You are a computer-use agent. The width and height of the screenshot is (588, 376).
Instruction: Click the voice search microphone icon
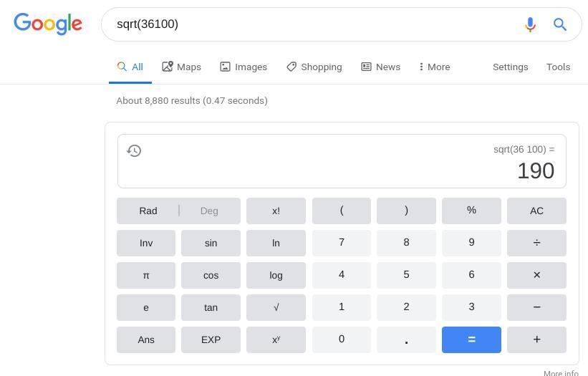tap(530, 24)
